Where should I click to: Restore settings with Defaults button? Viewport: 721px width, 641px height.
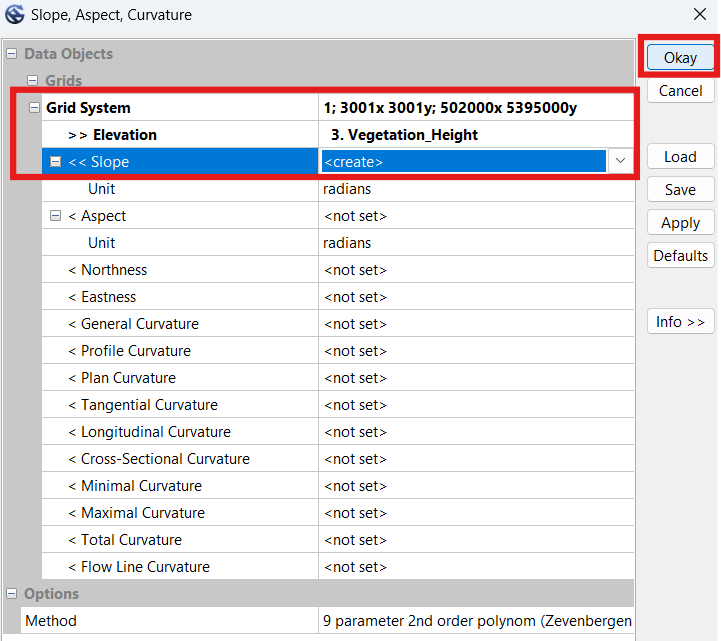pyautogui.click(x=680, y=256)
